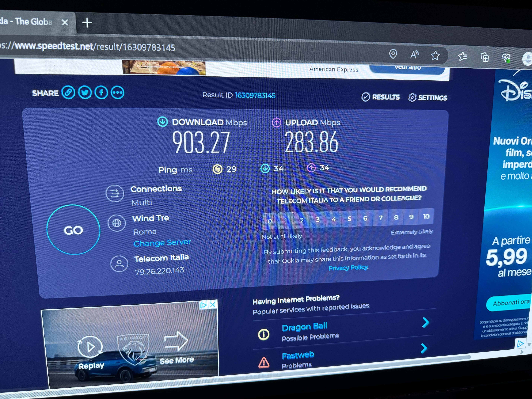Click the Roma server location text
The width and height of the screenshot is (532, 399).
pos(145,232)
